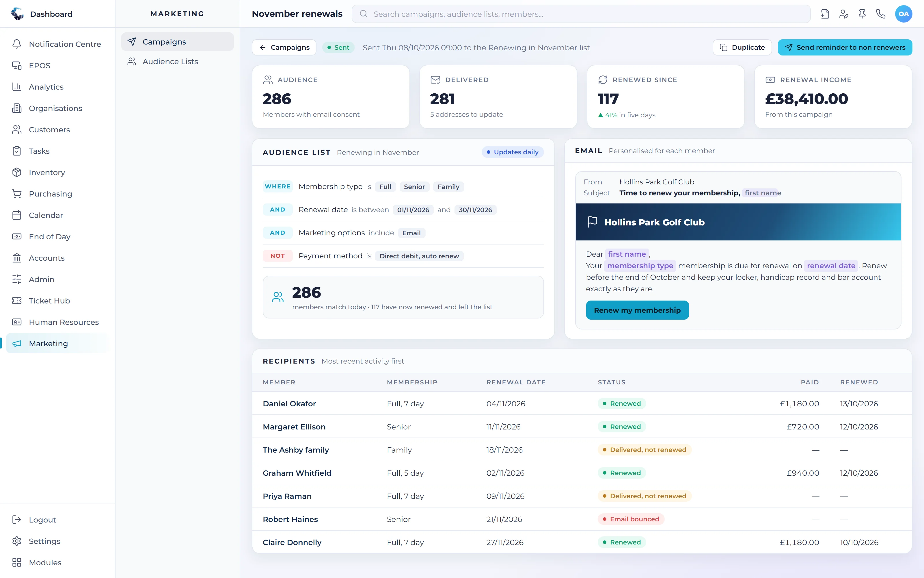Viewport: 924px width, 578px height.
Task: Open Settings in the sidebar
Action: (x=57, y=541)
